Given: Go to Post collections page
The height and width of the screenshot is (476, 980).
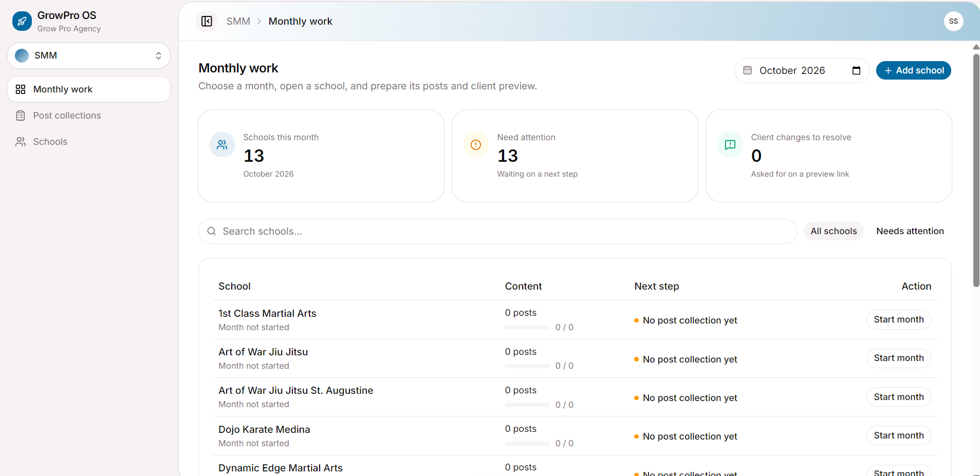Looking at the screenshot, I should click(89, 116).
